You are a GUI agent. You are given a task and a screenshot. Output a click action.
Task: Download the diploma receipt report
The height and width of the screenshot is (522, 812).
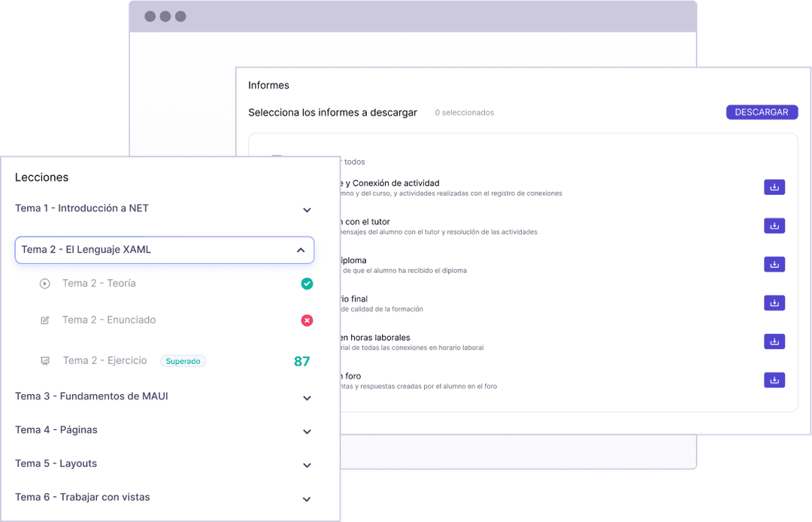[x=774, y=264]
